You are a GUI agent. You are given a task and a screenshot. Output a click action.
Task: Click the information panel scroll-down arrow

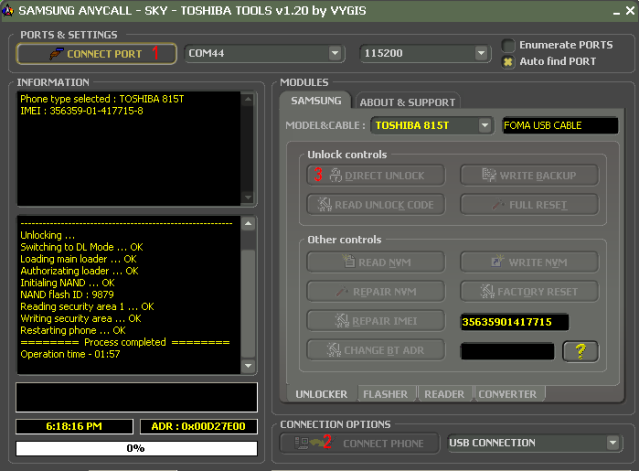(248, 198)
